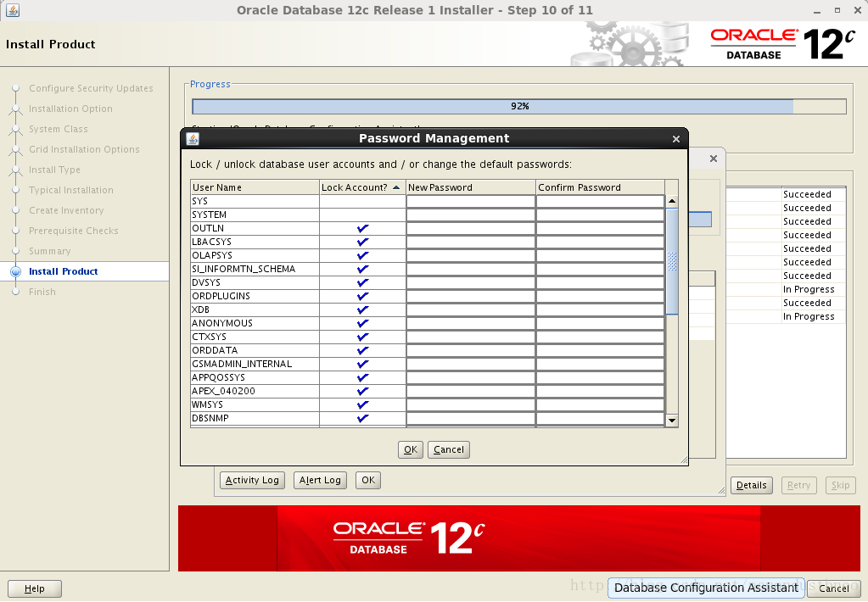Toggle lock checkbox for SYS account
The image size is (868, 602).
click(x=362, y=202)
